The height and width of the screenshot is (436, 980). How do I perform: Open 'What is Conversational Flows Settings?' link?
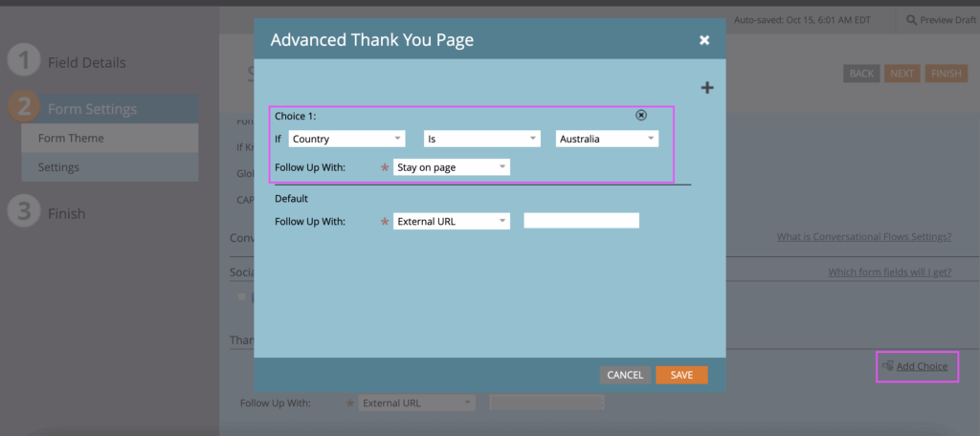863,237
